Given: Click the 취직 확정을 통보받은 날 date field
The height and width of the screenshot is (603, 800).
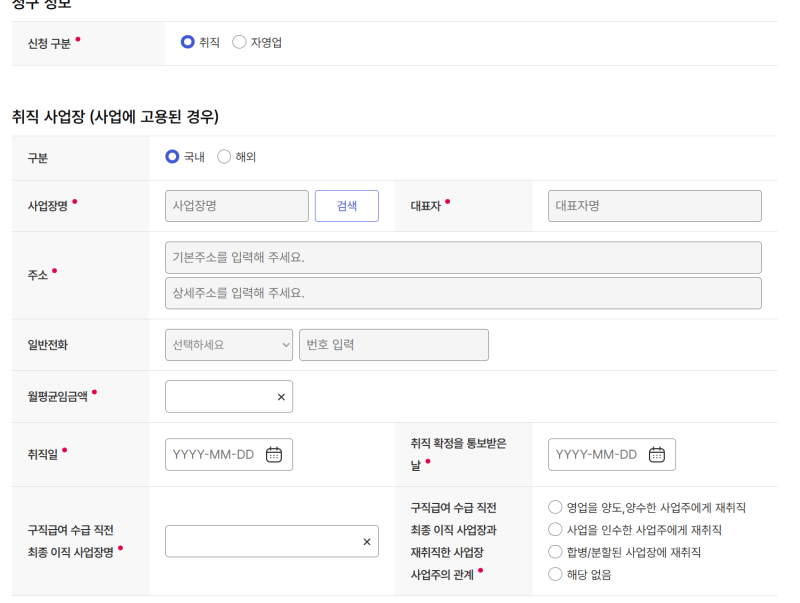Looking at the screenshot, I should (612, 455).
